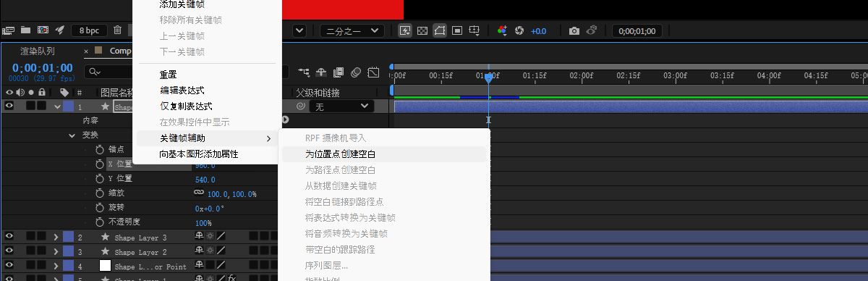Close the Comp tab with x

click(x=87, y=51)
